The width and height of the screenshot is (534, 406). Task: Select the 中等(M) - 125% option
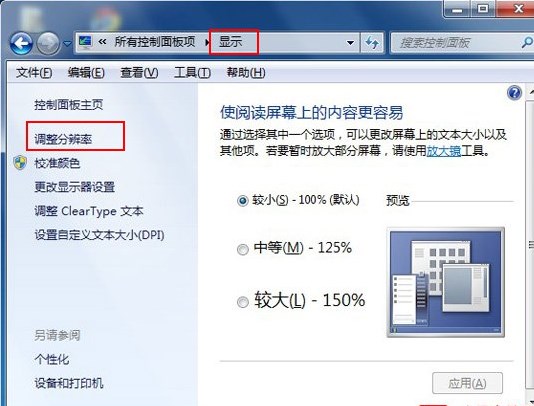pos(242,249)
